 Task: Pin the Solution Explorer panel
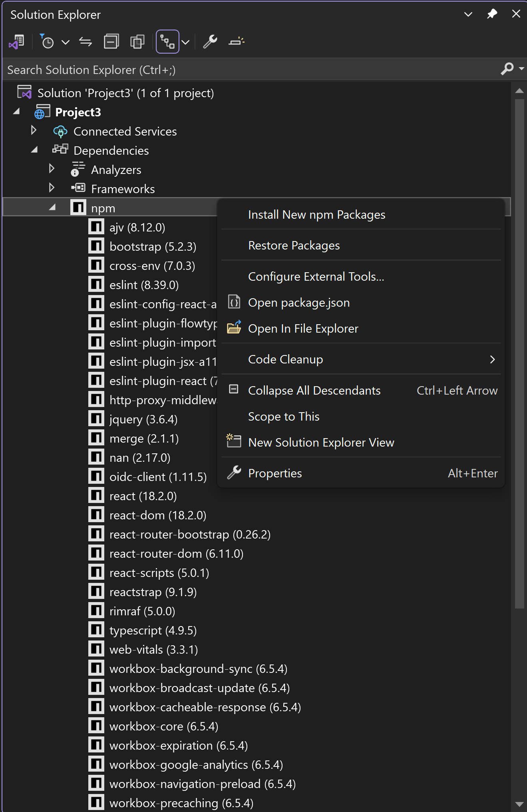pos(492,14)
